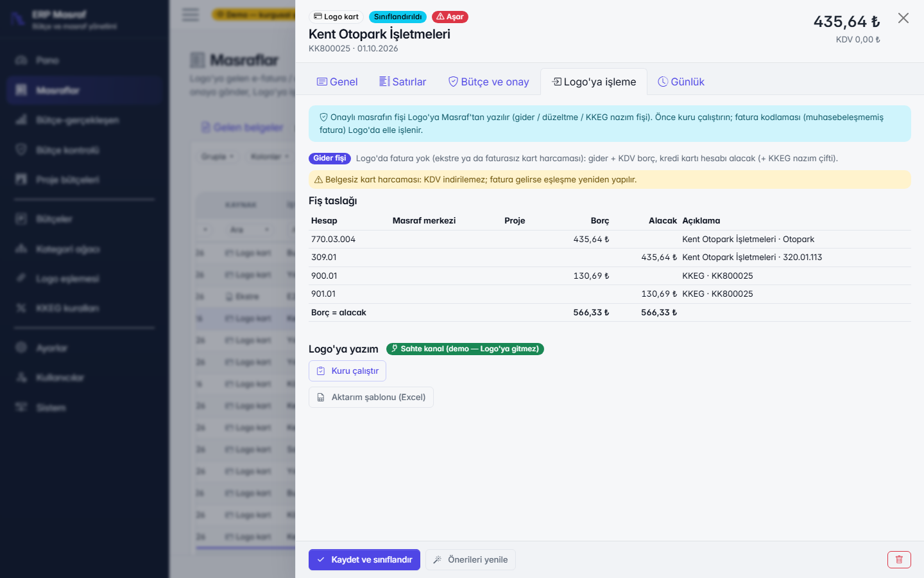924x578 pixels.
Task: Click the Gider fişi badge
Action: click(x=330, y=158)
